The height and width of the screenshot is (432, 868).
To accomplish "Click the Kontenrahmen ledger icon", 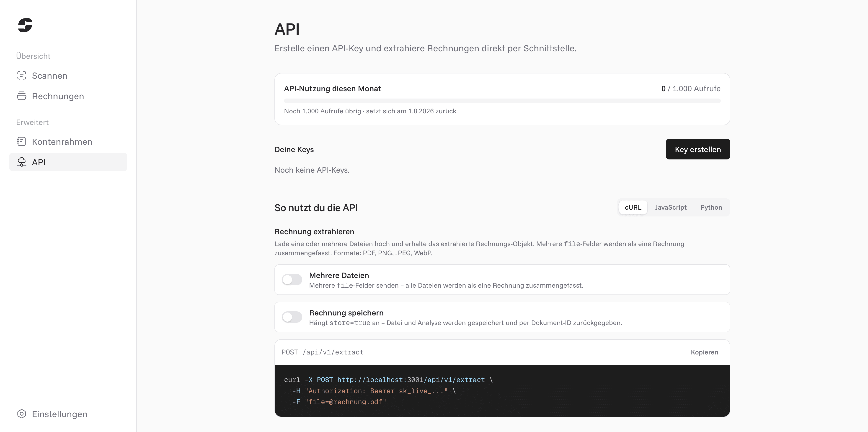I will tap(22, 142).
